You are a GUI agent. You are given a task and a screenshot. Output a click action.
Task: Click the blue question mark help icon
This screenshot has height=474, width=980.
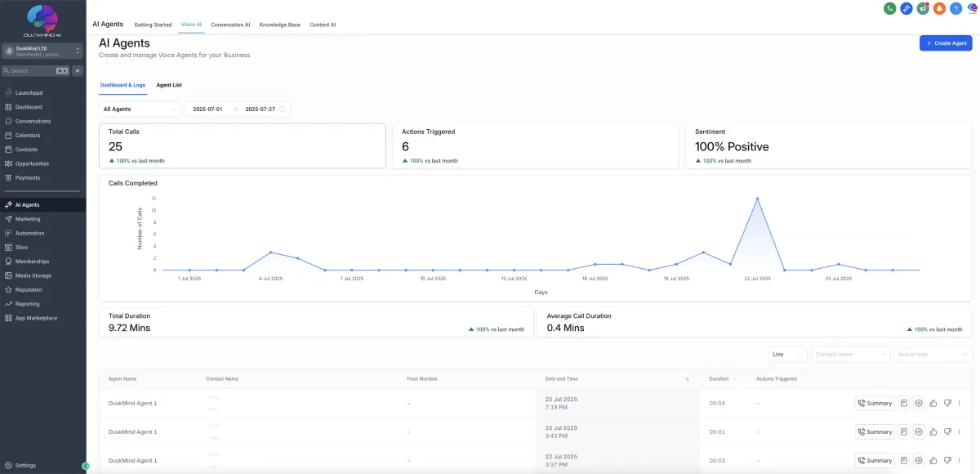(955, 8)
